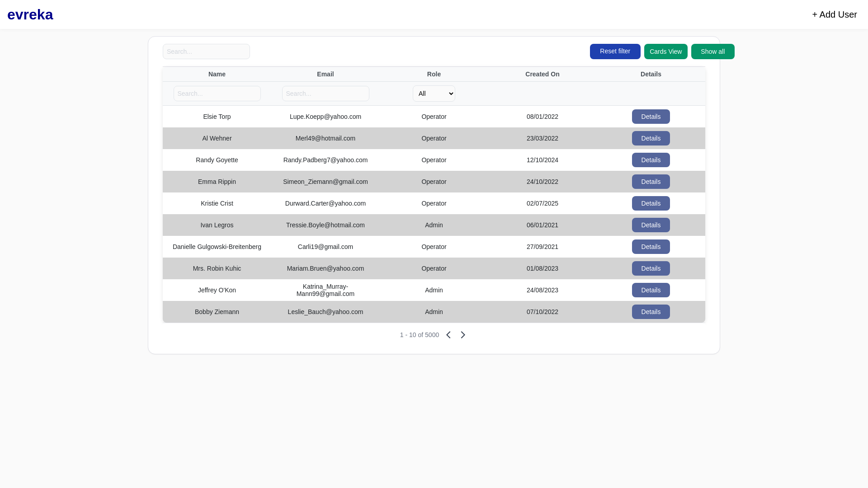Screen dimensions: 868x488
Task: Click the date 06/01/2021
Action: click(542, 225)
